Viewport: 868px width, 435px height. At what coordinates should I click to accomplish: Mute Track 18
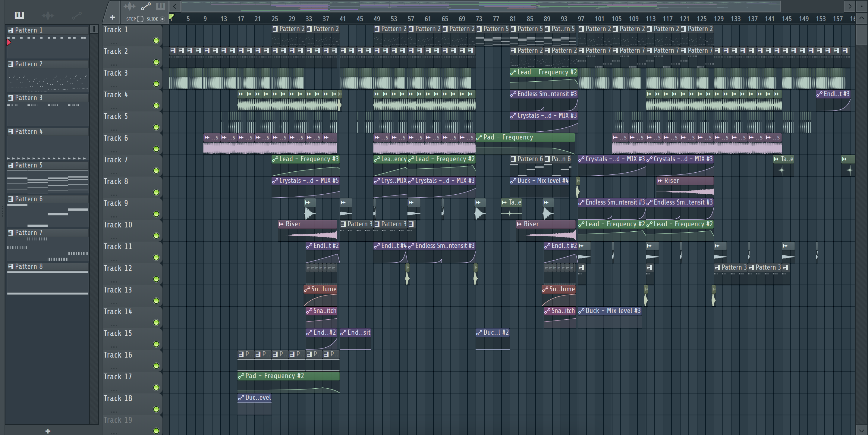tap(156, 409)
